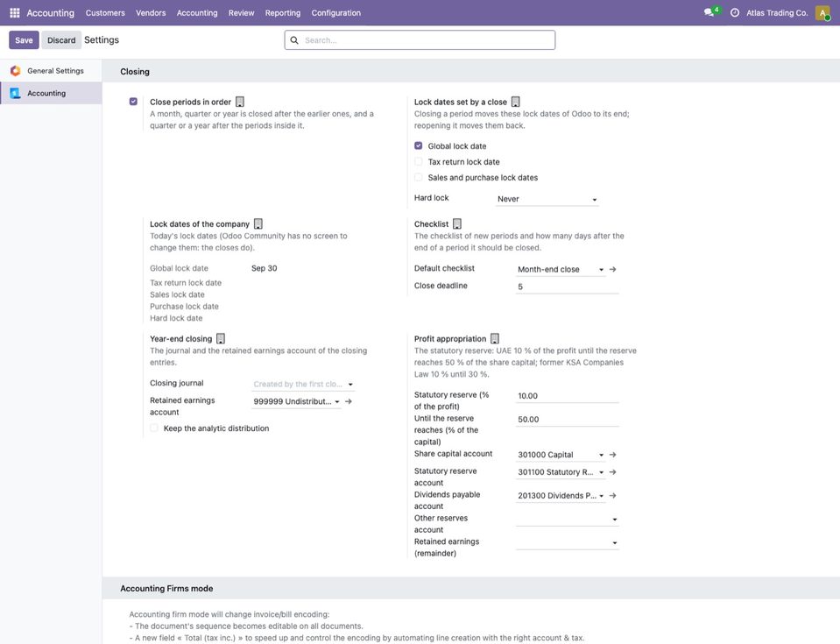Click the Purchase lock date label

point(184,307)
